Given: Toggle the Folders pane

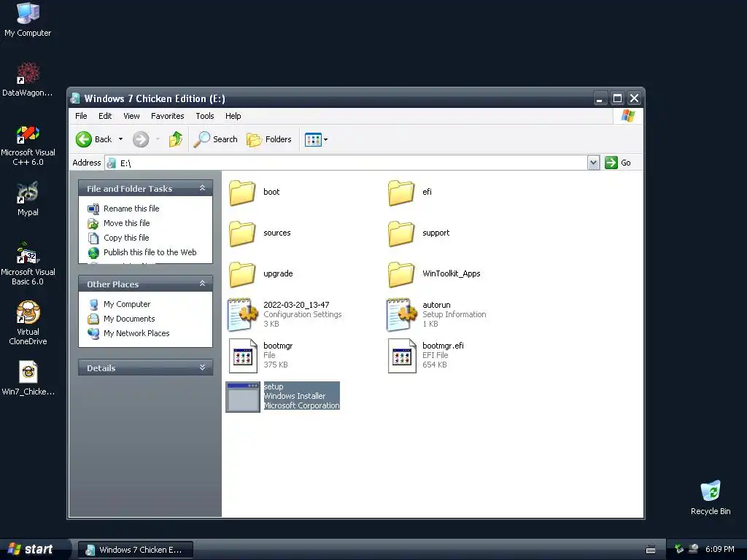Looking at the screenshot, I should pyautogui.click(x=269, y=139).
